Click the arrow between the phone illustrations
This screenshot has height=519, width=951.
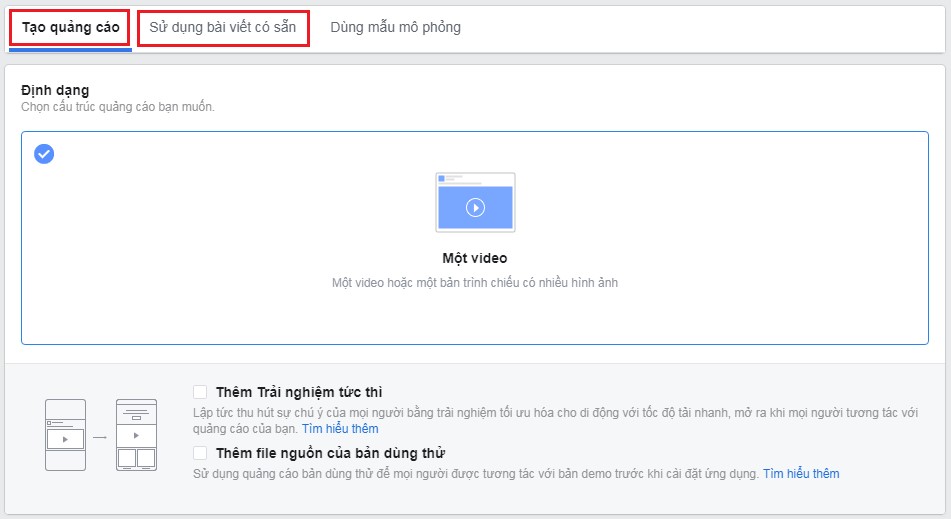coord(100,436)
